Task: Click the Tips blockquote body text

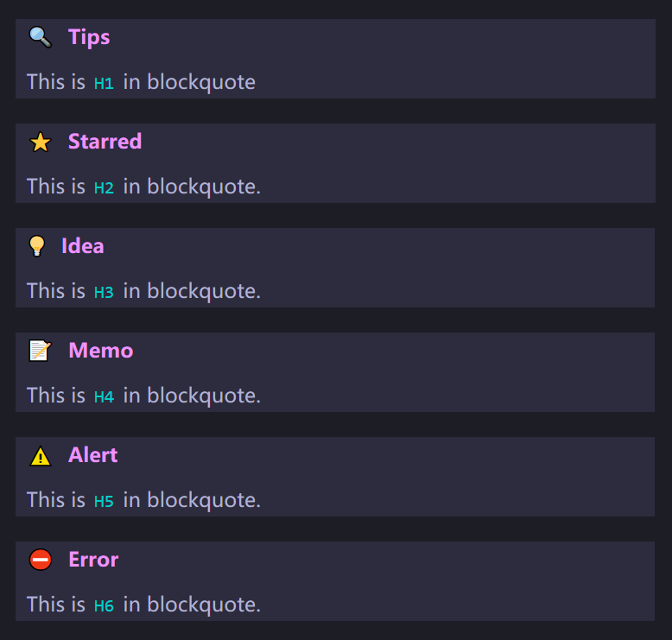Action: click(141, 82)
